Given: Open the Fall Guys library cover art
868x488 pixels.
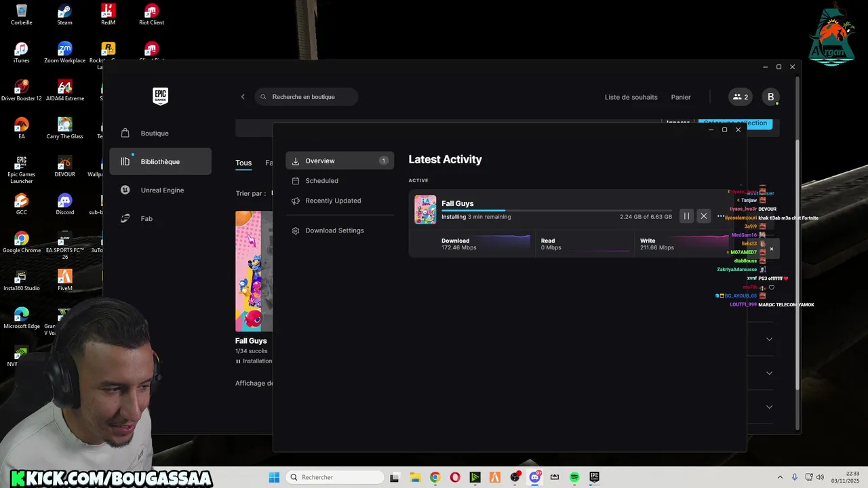Looking at the screenshot, I should pyautogui.click(x=254, y=271).
